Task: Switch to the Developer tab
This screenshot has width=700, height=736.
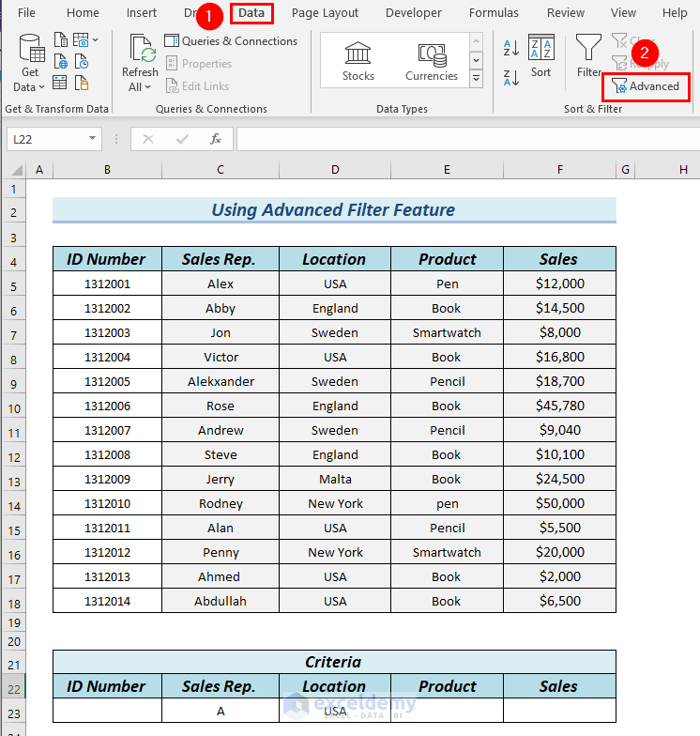Action: (413, 13)
